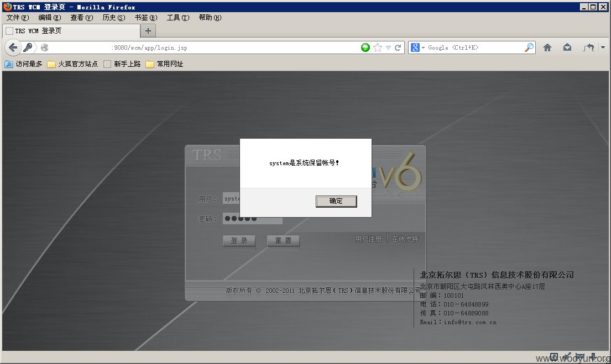Go to the home page icon
611x364 pixels.
(x=547, y=48)
